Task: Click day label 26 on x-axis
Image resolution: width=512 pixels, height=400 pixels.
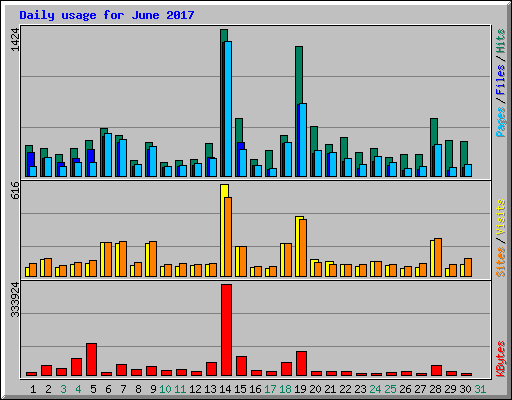Action: pos(405,389)
